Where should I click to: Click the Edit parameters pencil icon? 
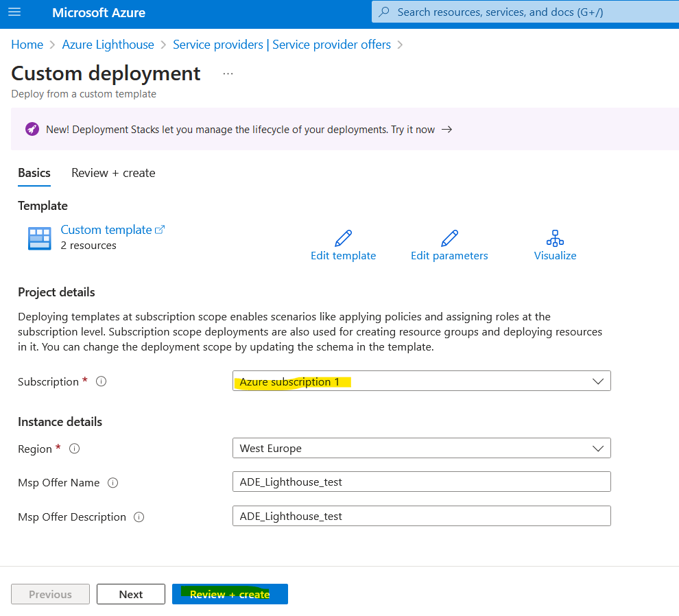point(449,238)
